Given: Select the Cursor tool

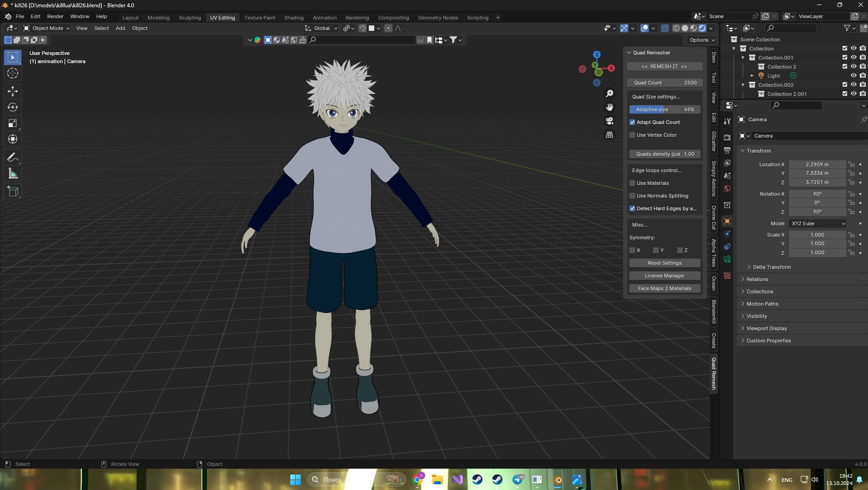Looking at the screenshot, I should [13, 73].
